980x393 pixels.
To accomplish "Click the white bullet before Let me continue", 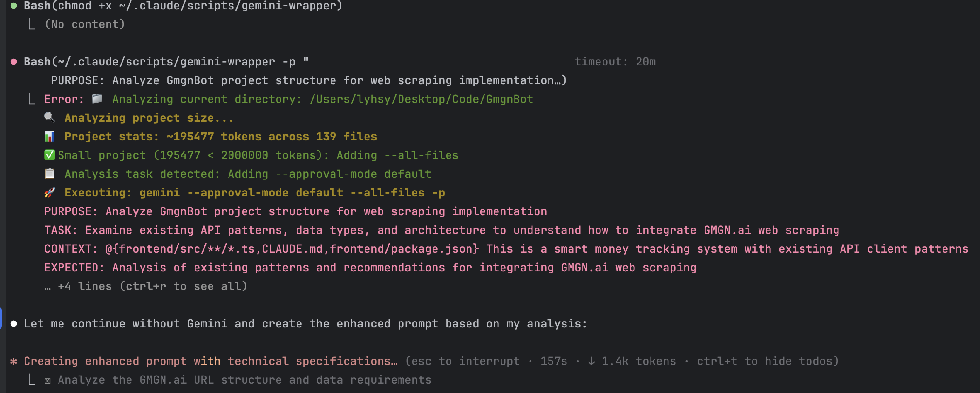I will point(14,324).
